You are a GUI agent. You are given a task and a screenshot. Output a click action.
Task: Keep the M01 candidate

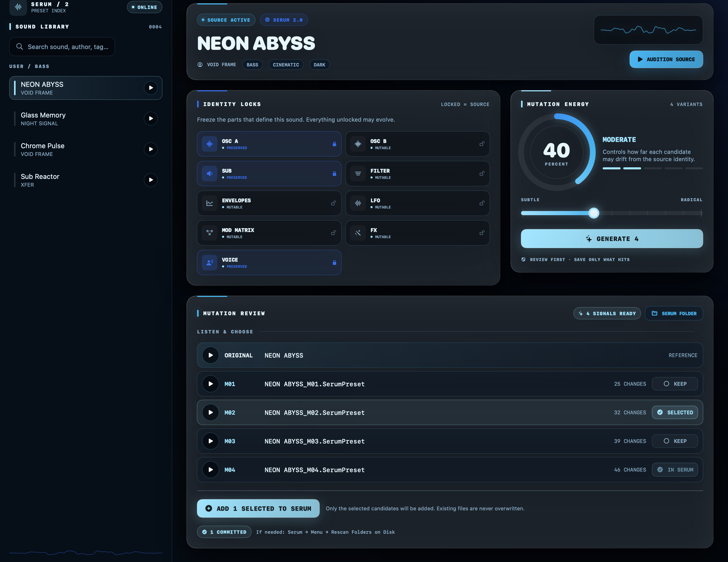point(675,384)
